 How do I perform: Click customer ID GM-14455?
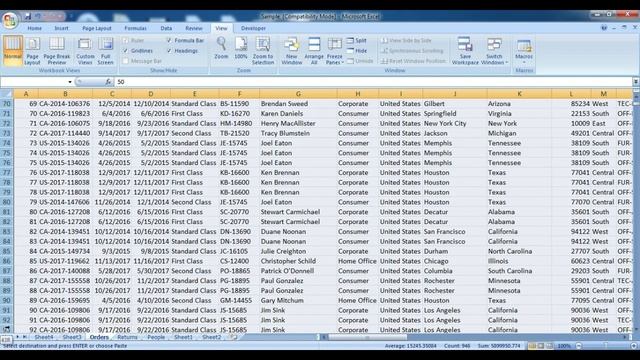[239, 300]
